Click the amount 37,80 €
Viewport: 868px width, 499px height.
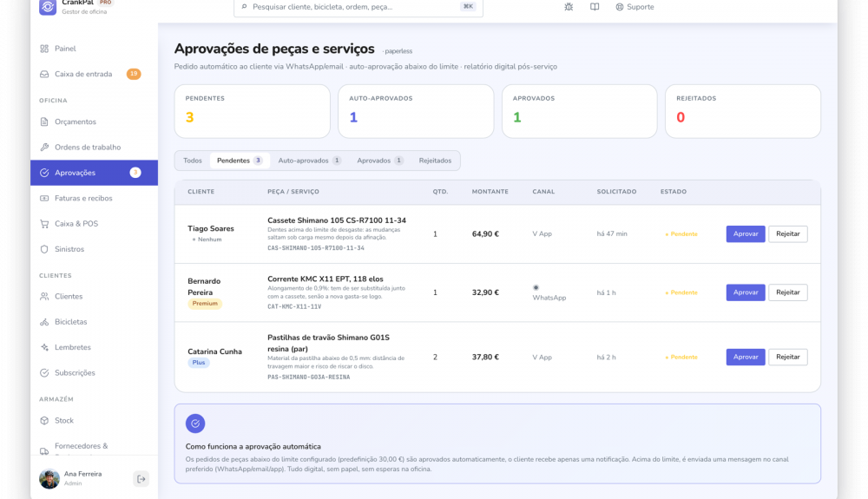click(x=485, y=357)
